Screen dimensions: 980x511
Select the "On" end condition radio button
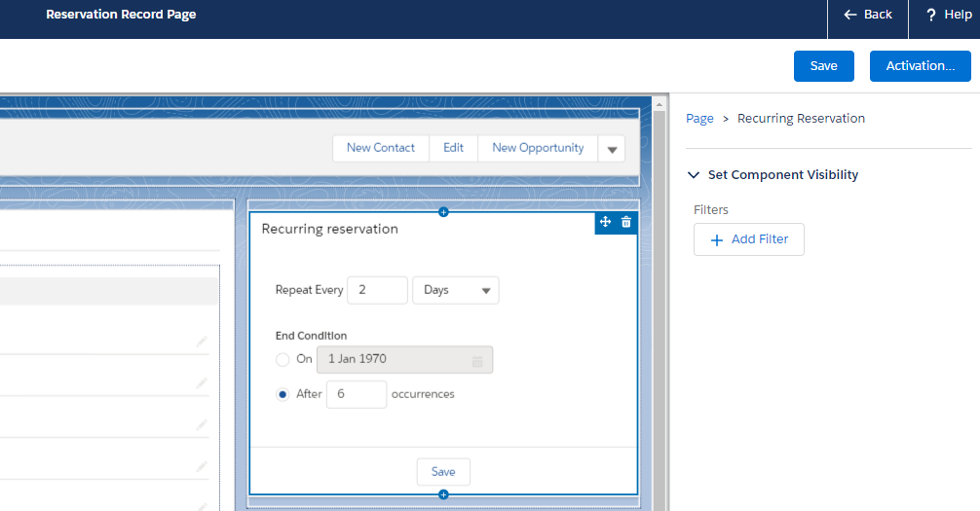[x=283, y=359]
